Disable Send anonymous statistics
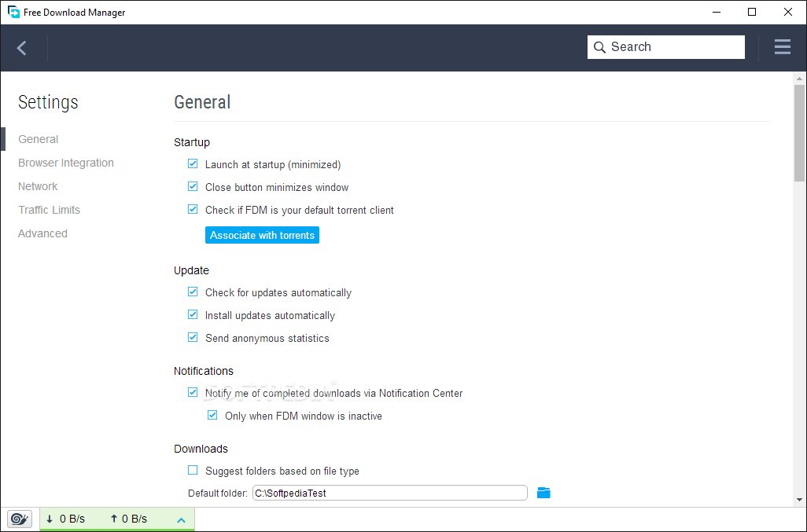 click(193, 337)
